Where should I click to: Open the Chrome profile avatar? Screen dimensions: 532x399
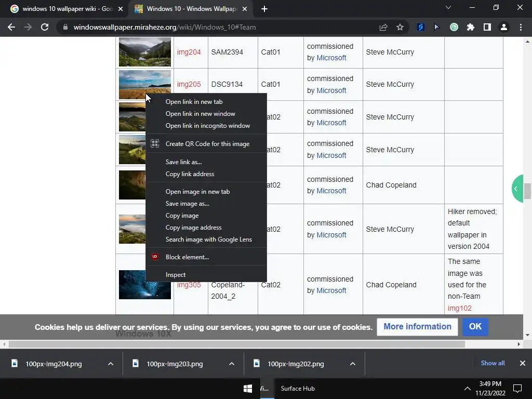[504, 27]
